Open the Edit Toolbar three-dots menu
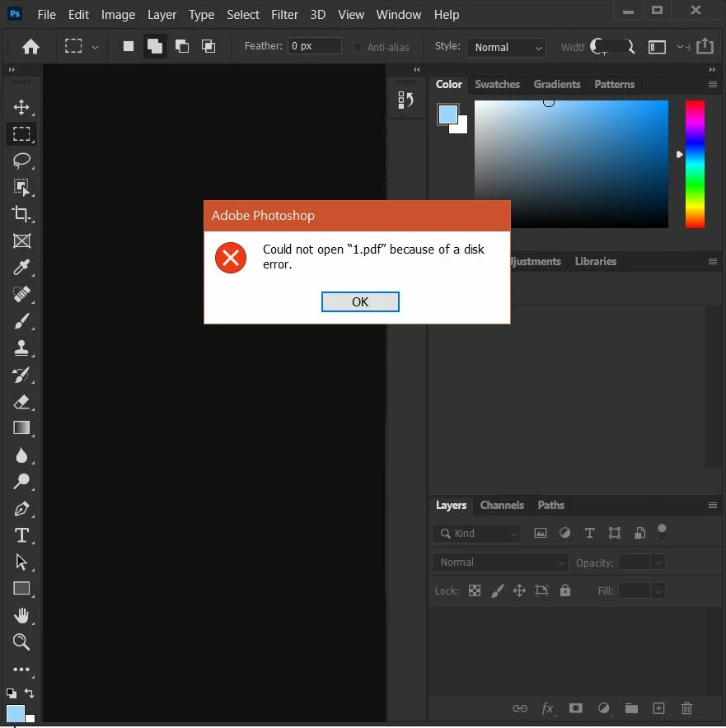Image resolution: width=726 pixels, height=728 pixels. point(21,670)
